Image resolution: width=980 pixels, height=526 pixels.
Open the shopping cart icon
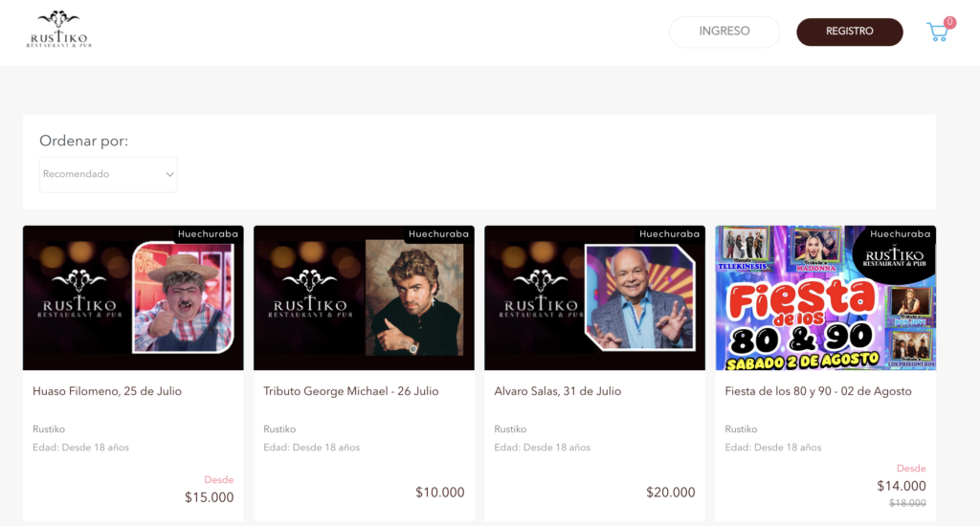pyautogui.click(x=937, y=33)
